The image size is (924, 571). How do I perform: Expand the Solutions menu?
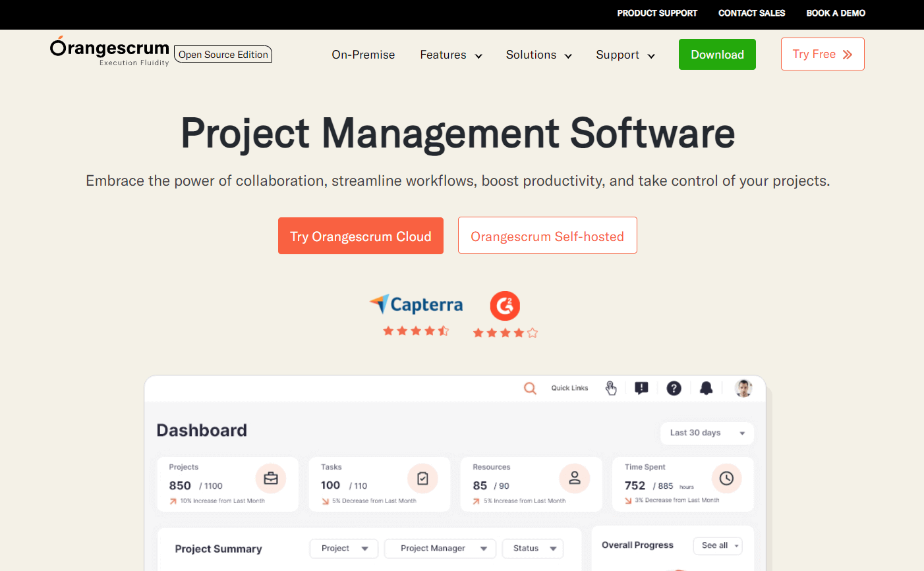(x=538, y=55)
